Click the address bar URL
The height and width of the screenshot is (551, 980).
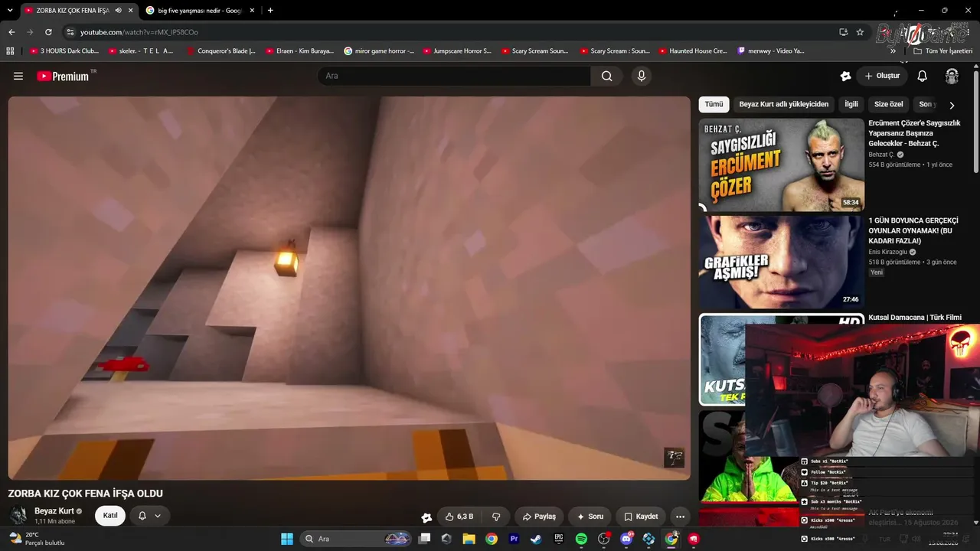point(139,32)
